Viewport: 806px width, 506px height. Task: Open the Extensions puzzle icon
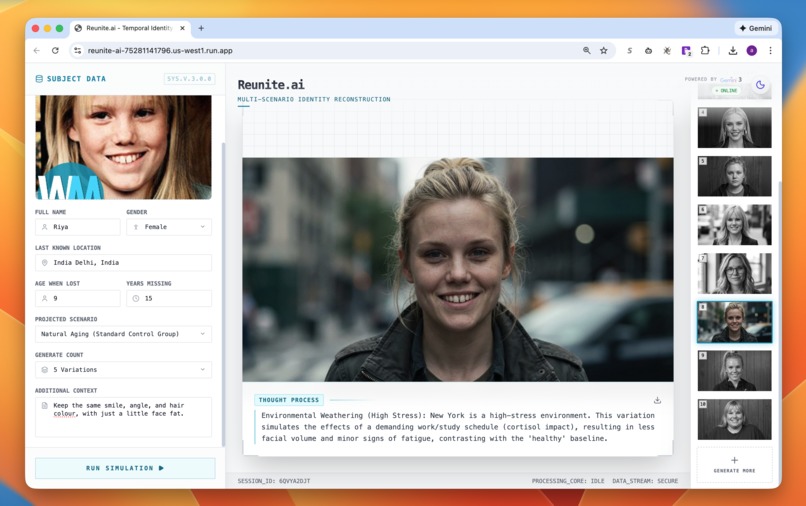705,50
